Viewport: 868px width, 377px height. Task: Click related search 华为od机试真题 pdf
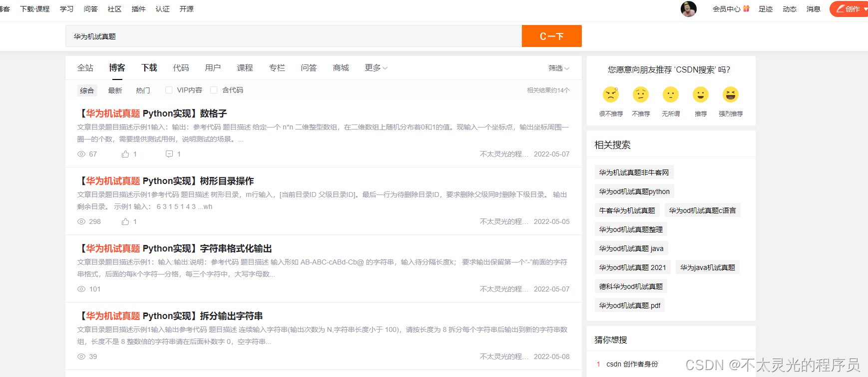(629, 305)
